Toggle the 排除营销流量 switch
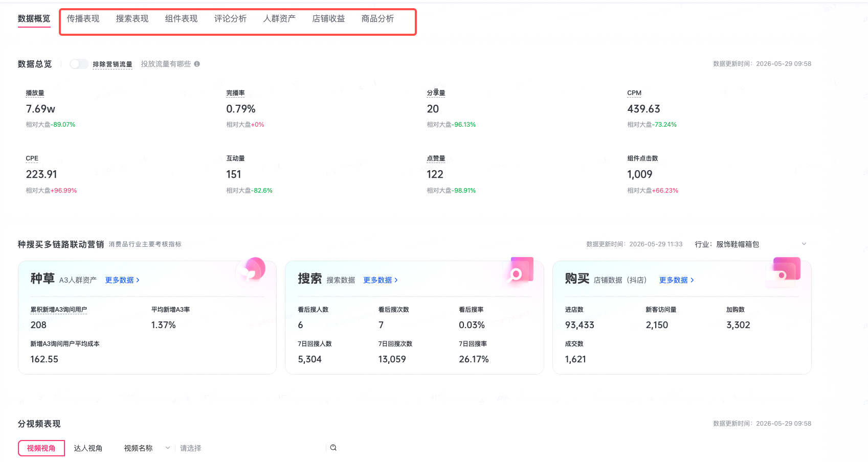This screenshot has height=463, width=868. tap(79, 64)
